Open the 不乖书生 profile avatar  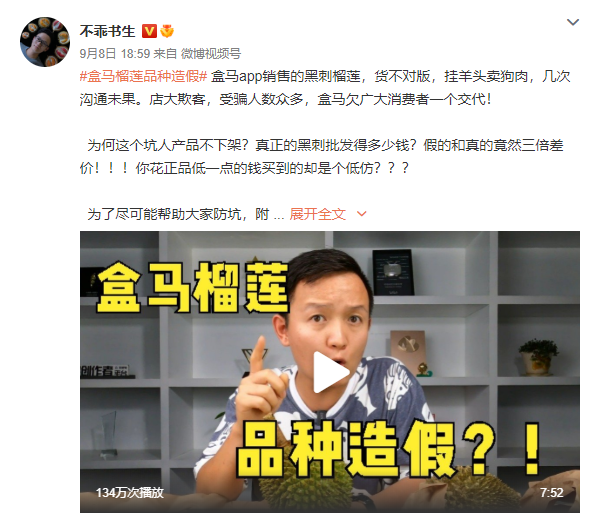pyautogui.click(x=45, y=42)
